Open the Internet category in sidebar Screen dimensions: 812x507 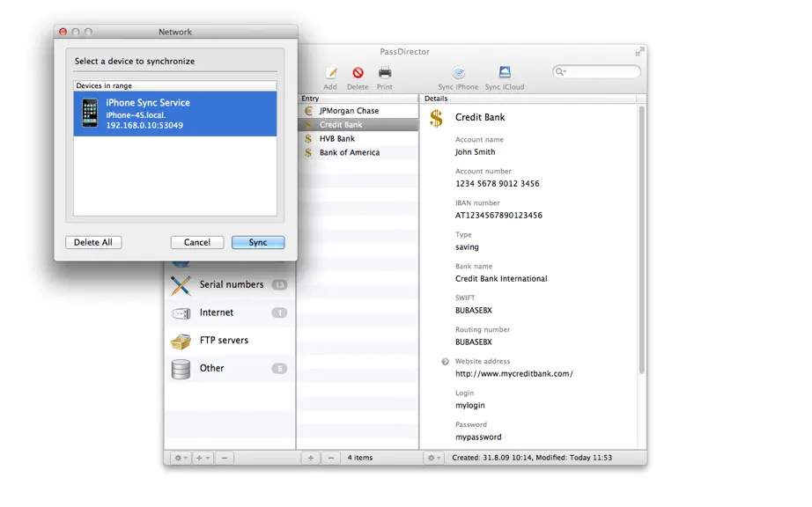(x=229, y=312)
